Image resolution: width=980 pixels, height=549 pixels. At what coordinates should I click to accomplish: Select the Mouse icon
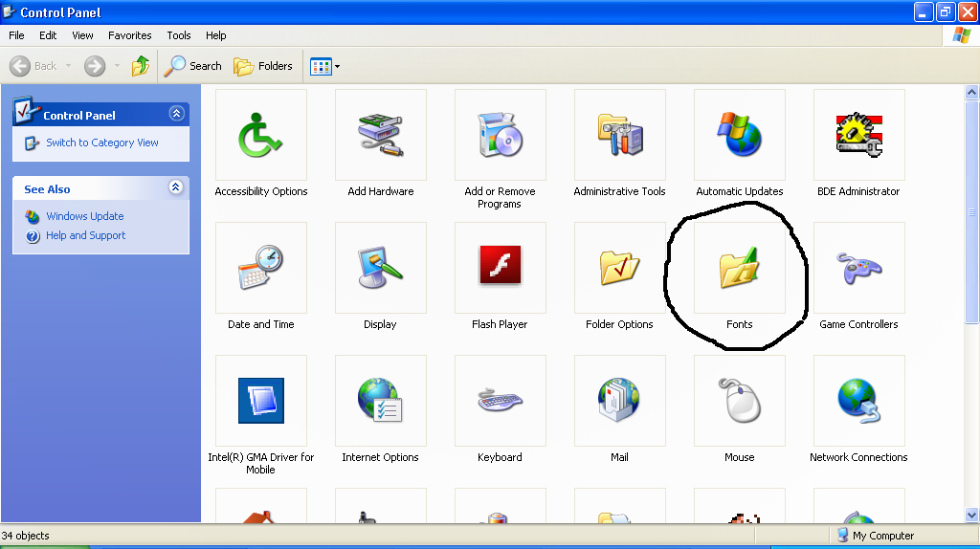pyautogui.click(x=740, y=401)
